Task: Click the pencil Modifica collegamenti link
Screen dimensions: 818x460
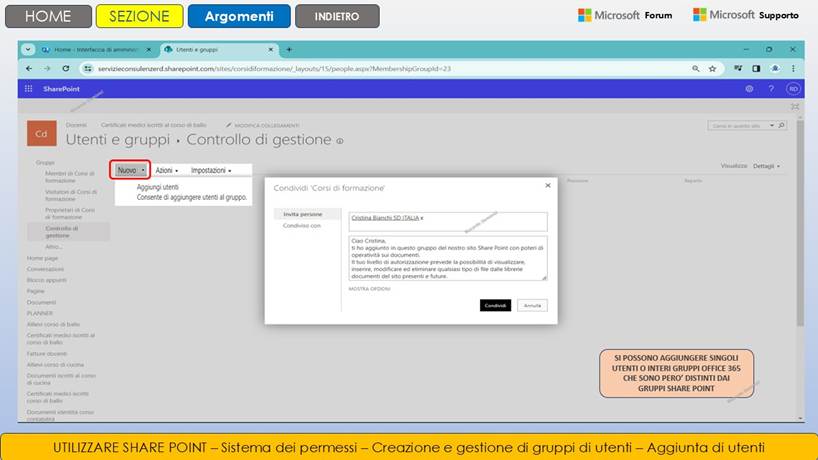Action: (x=262, y=125)
